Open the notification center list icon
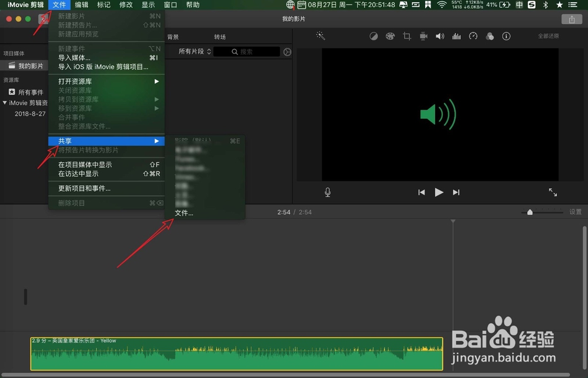 tap(573, 5)
